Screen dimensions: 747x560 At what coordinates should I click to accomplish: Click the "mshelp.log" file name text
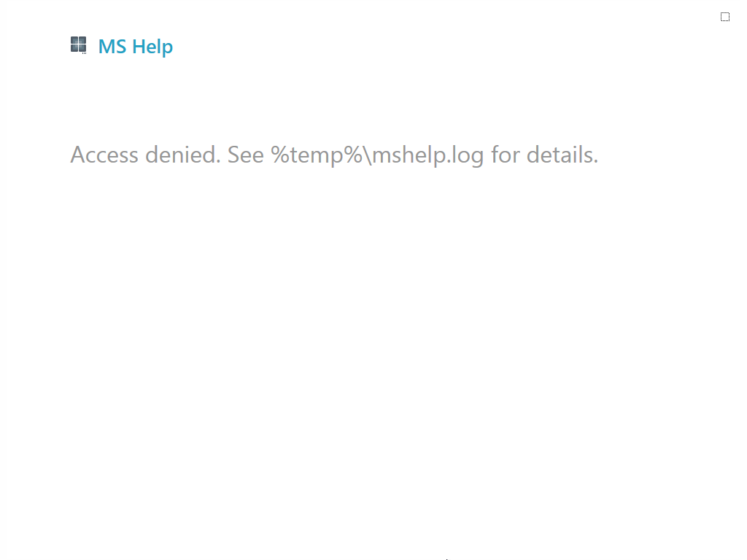pyautogui.click(x=427, y=155)
